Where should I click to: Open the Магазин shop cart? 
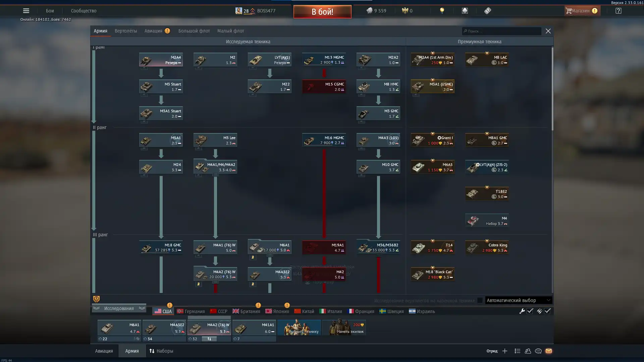[x=582, y=11]
